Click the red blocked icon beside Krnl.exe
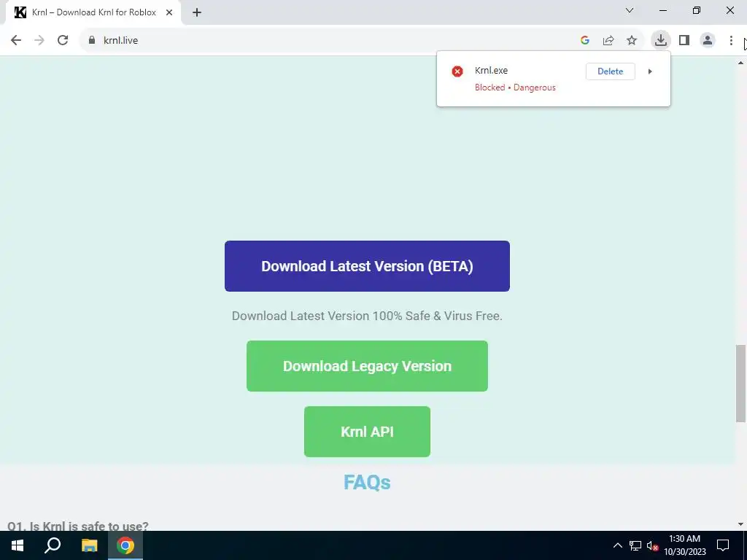The image size is (747, 560). tap(457, 71)
